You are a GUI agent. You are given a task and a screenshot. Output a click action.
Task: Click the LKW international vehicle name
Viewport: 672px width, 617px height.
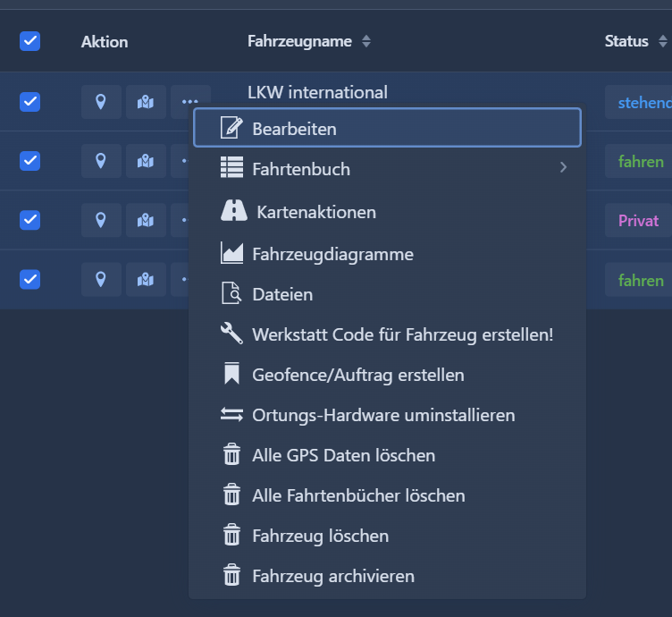(x=317, y=91)
